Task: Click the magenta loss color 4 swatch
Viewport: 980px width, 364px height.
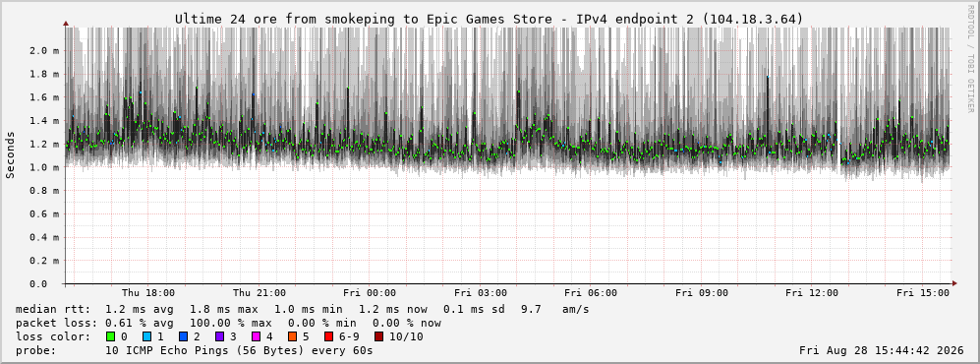Action: click(256, 337)
